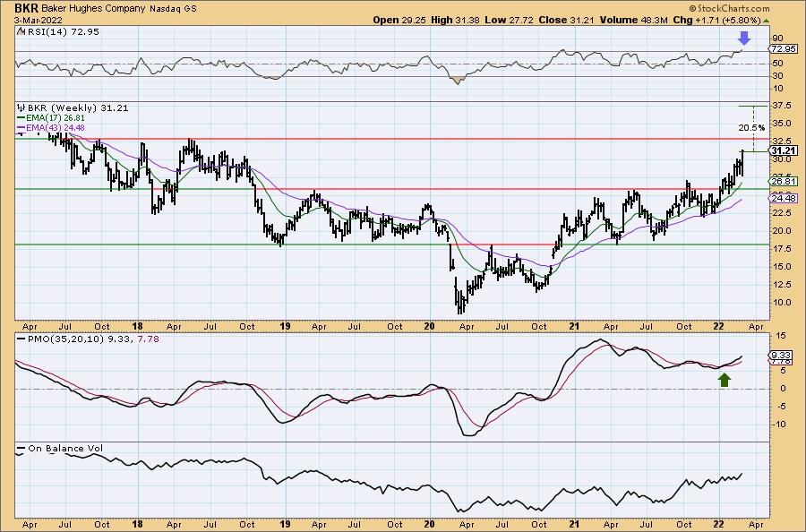Click the Baker Hughes Company name

pos(94,9)
